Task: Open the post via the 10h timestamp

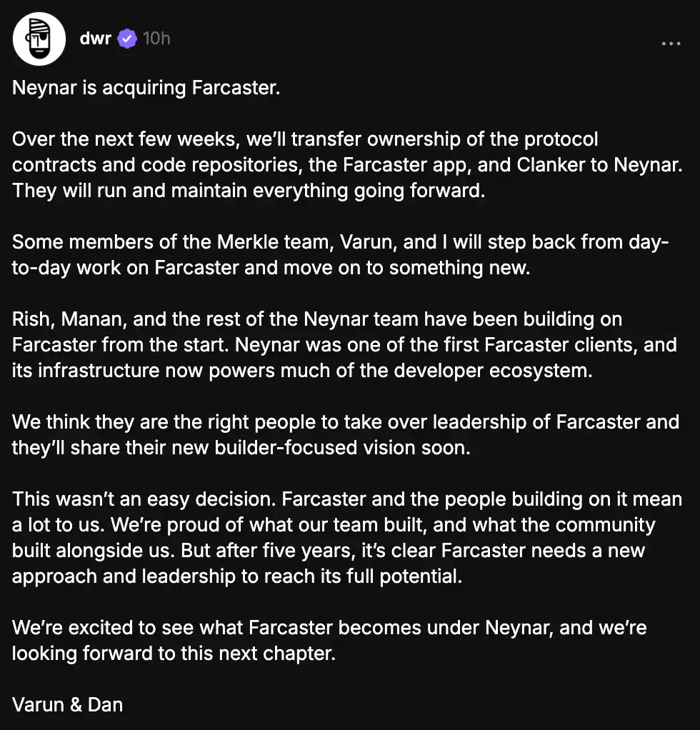Action: coord(156,39)
